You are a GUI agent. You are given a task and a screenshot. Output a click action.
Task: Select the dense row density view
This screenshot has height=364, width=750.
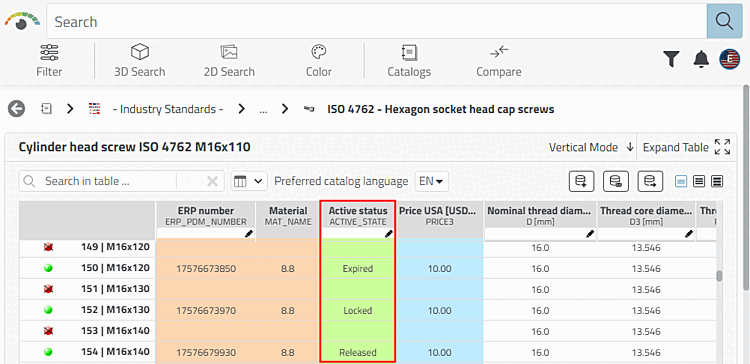pyautogui.click(x=717, y=181)
